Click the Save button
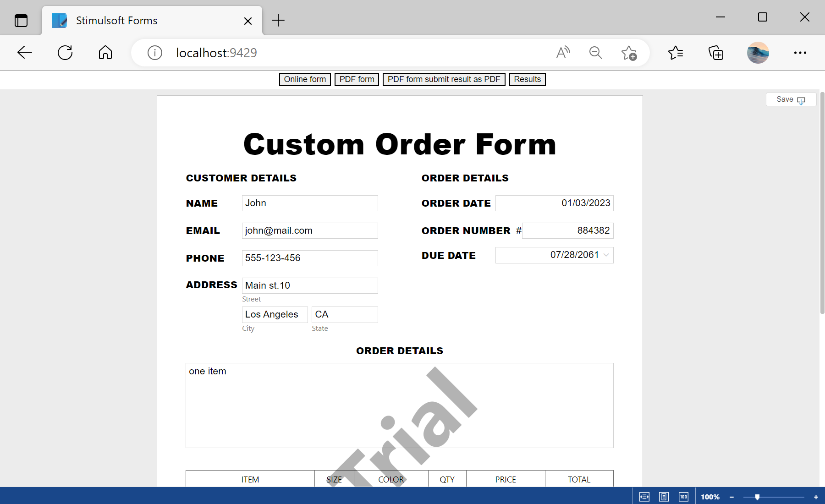 (x=790, y=99)
